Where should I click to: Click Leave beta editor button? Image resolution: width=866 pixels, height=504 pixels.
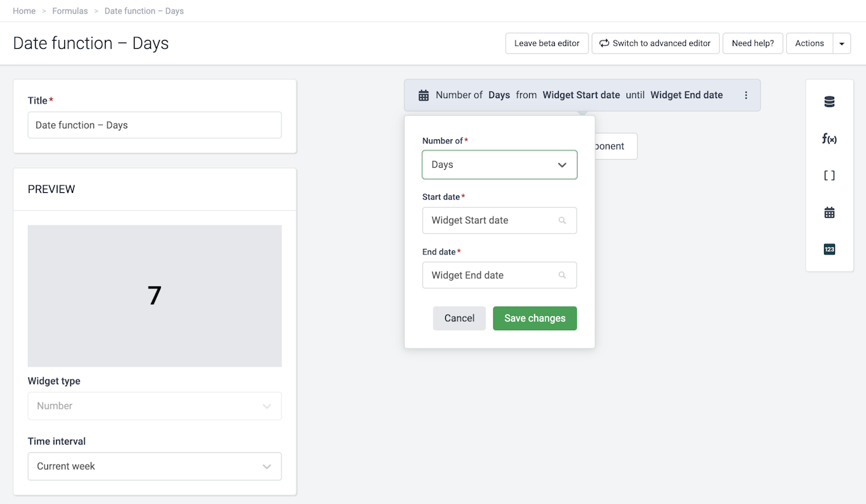pyautogui.click(x=547, y=43)
